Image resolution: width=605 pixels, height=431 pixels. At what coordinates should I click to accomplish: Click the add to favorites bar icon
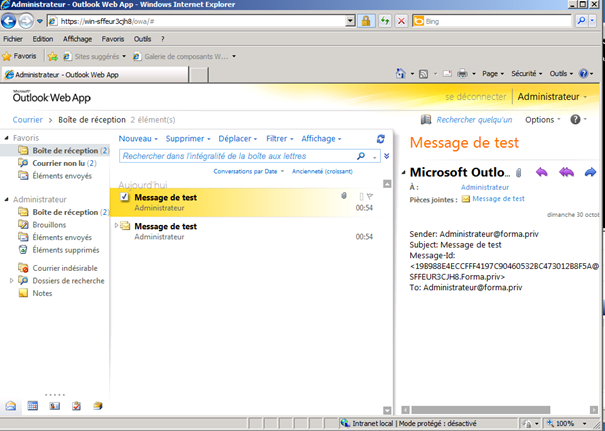53,56
